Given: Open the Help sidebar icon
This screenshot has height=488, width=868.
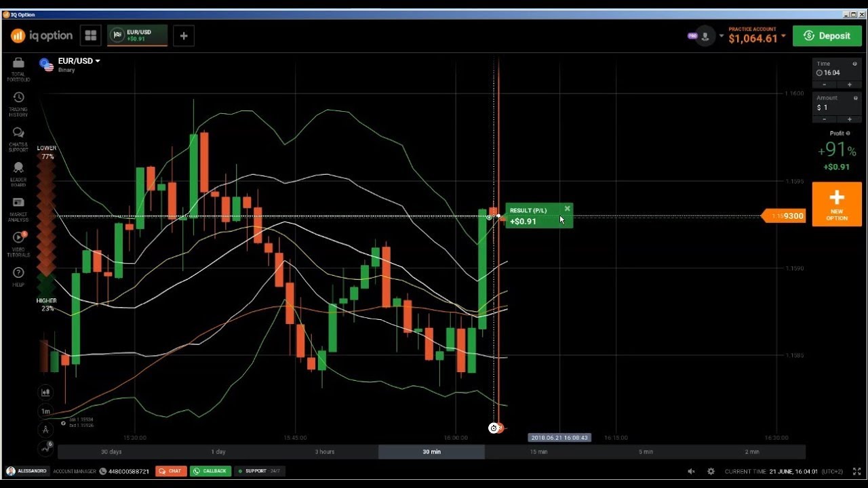Looking at the screenshot, I should point(18,277).
